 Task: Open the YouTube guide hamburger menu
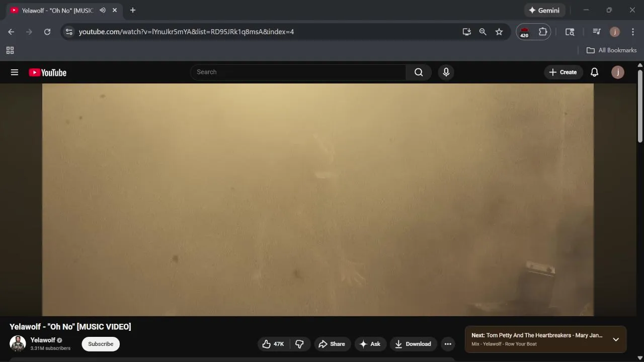15,72
